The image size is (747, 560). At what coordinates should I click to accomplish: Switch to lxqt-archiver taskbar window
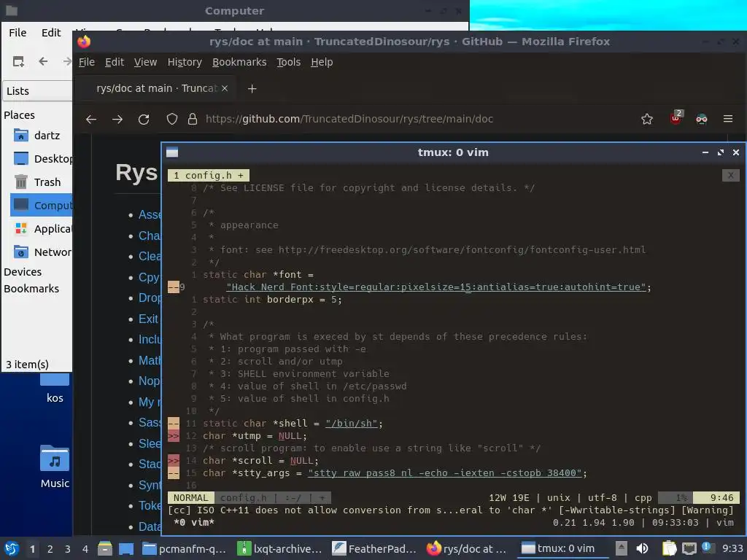pos(280,549)
